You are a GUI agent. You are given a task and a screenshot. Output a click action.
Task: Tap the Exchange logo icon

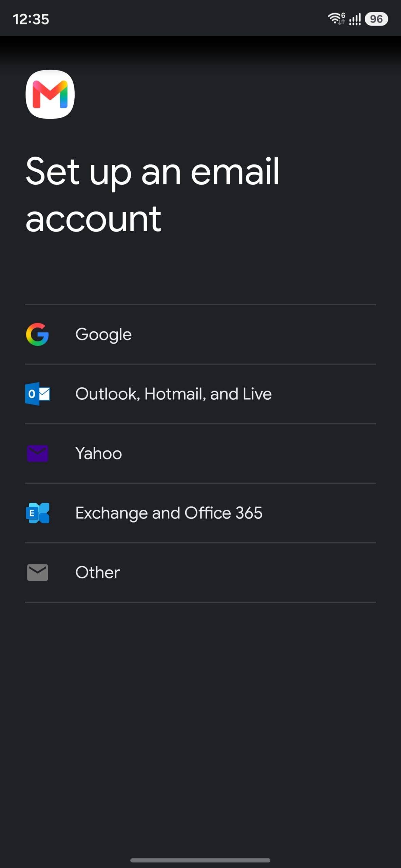coord(37,513)
